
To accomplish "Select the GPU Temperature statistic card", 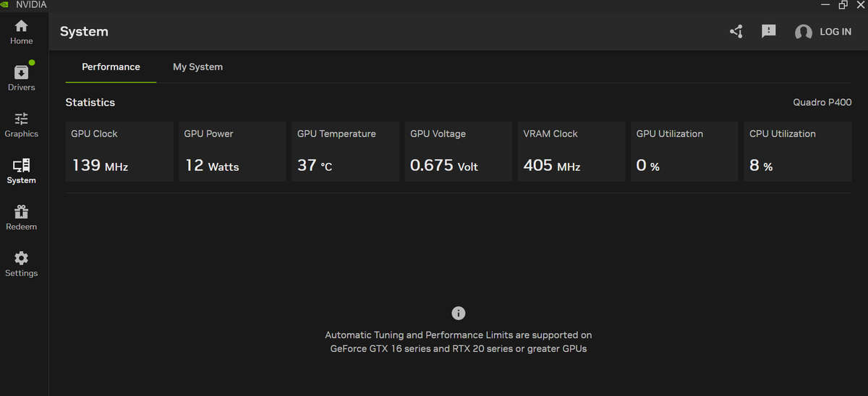I will [345, 151].
